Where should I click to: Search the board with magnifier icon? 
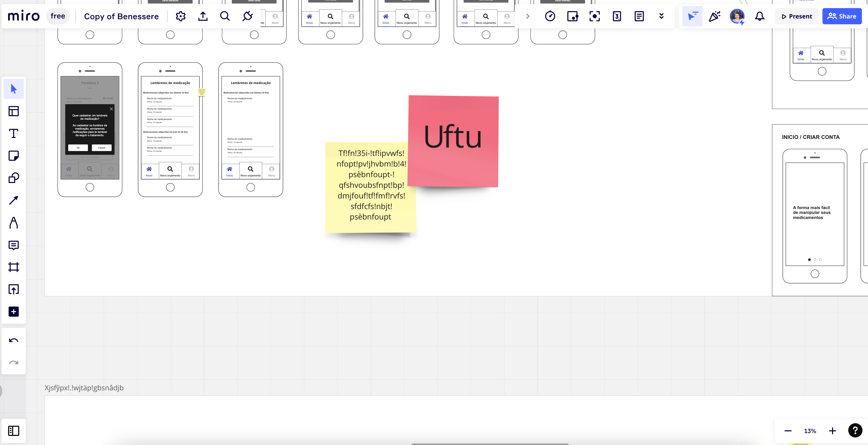point(225,16)
